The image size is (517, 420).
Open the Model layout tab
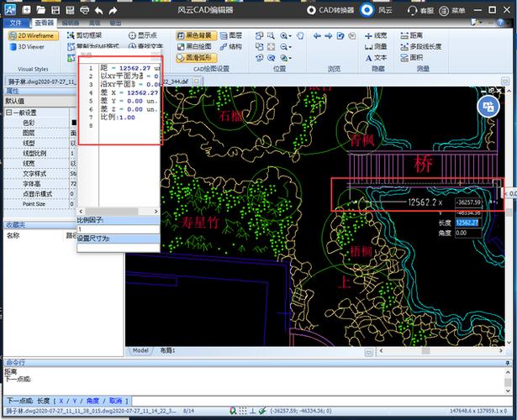pyautogui.click(x=140, y=350)
